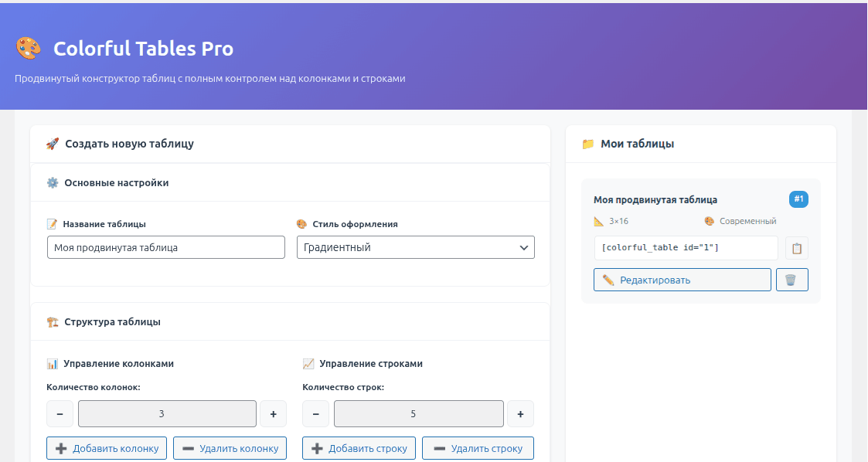This screenshot has width=868, height=462.
Task: Click the folder icon beside Мои таблицы
Action: [587, 144]
